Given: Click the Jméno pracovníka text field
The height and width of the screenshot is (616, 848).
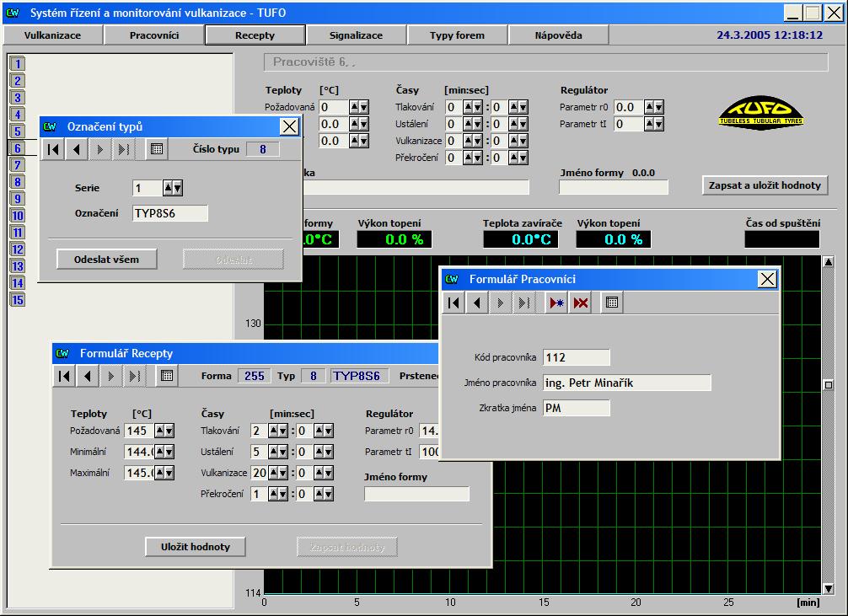Looking at the screenshot, I should 626,383.
